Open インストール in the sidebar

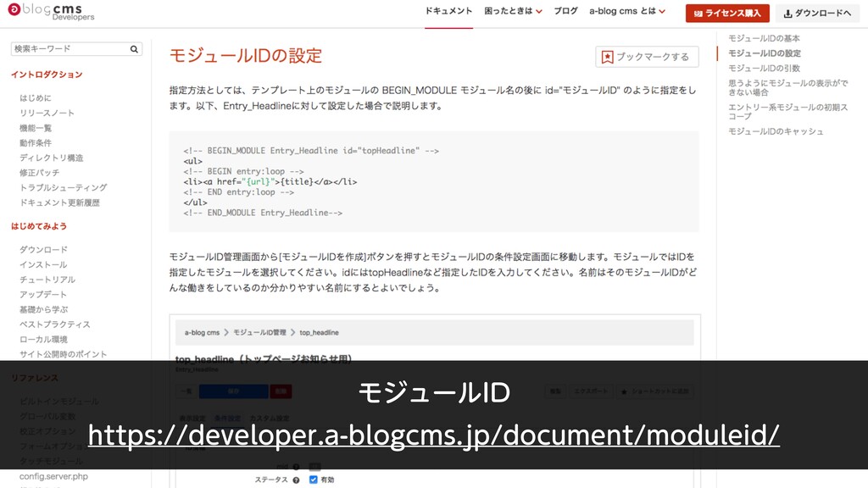[43, 264]
